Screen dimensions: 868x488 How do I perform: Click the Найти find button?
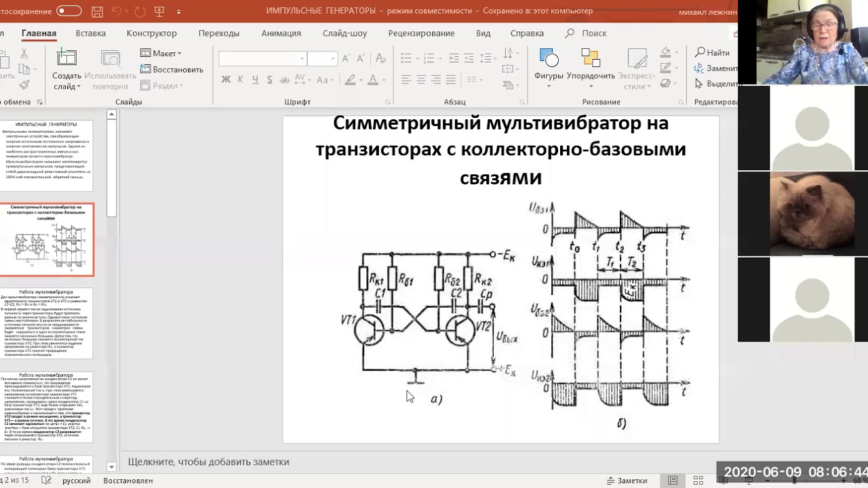(x=712, y=52)
